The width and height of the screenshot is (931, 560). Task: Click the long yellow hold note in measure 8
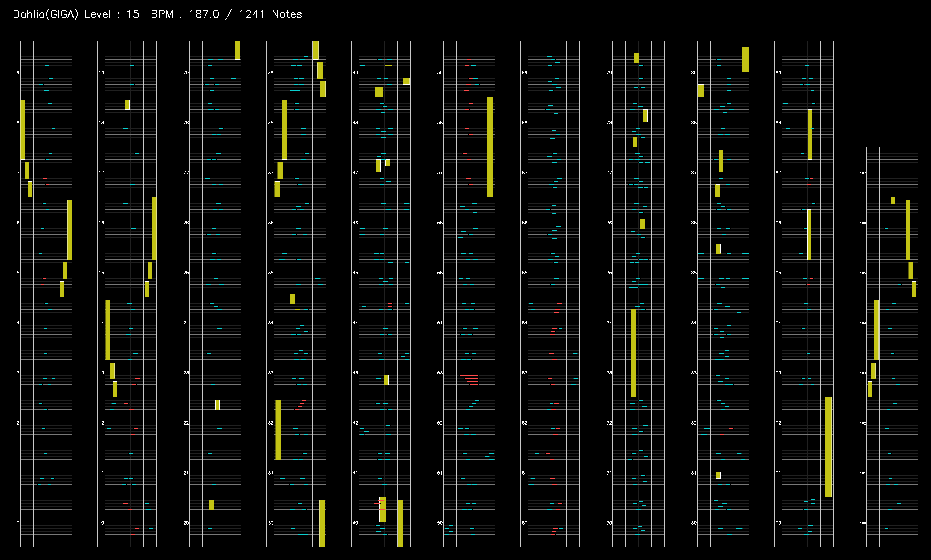click(22, 129)
